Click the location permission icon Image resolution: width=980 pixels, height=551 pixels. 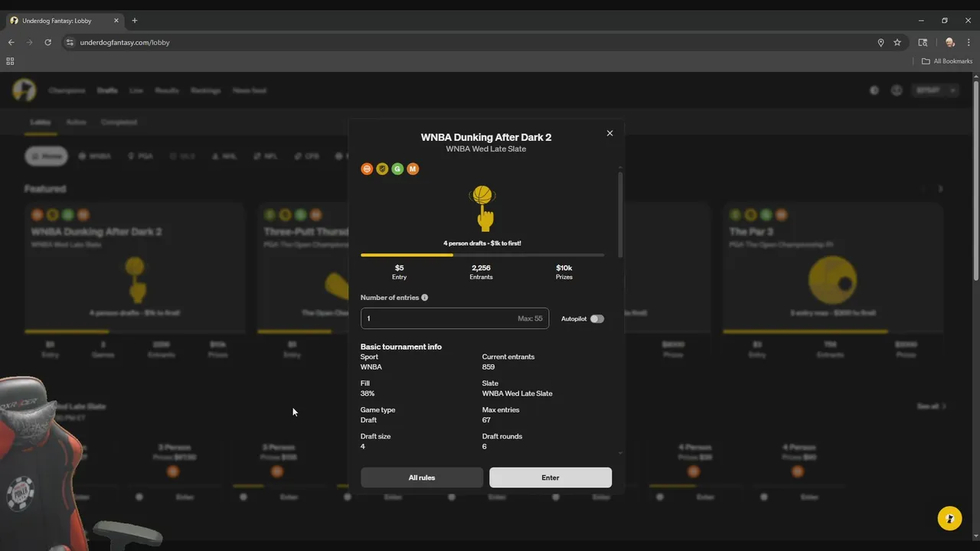[880, 42]
